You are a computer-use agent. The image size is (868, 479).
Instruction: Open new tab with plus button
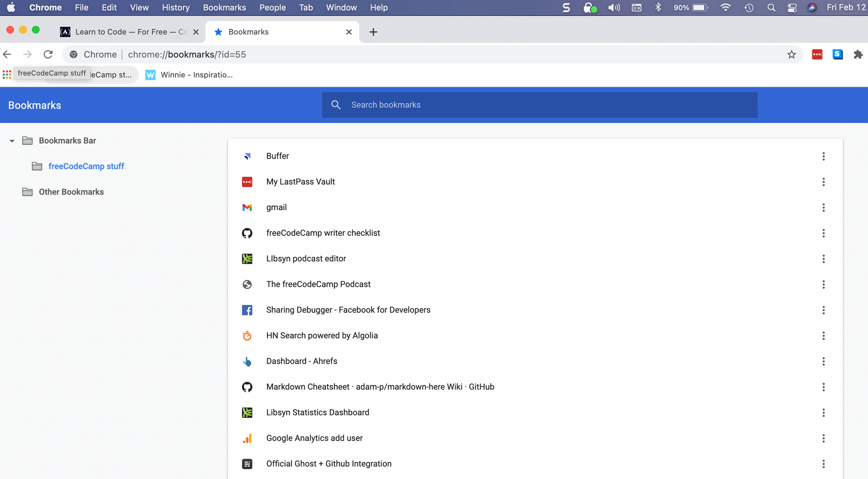coord(373,32)
